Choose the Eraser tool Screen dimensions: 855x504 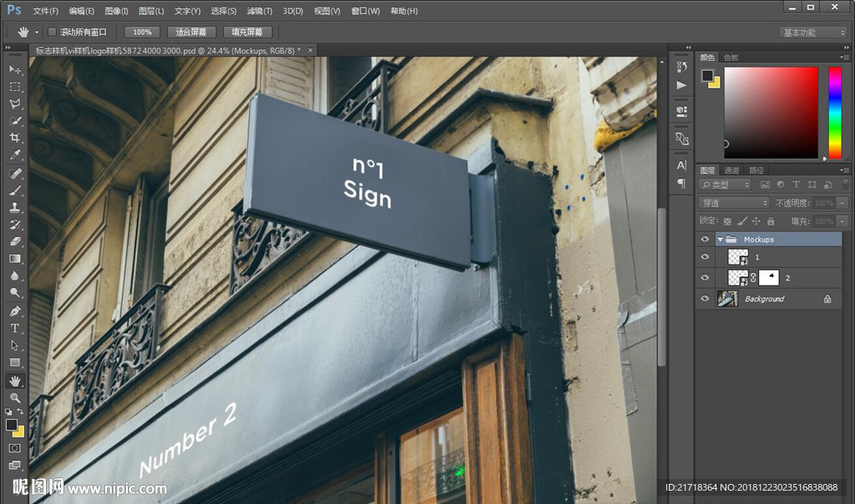click(15, 241)
